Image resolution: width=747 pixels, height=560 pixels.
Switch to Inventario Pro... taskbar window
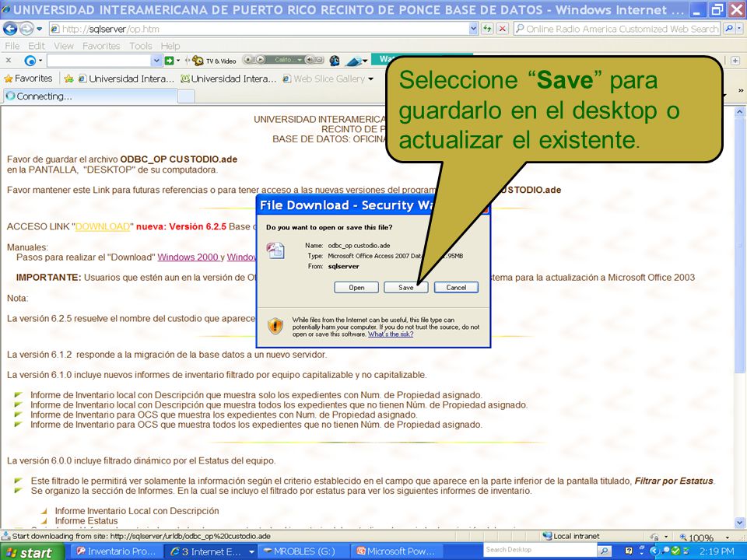[x=116, y=551]
